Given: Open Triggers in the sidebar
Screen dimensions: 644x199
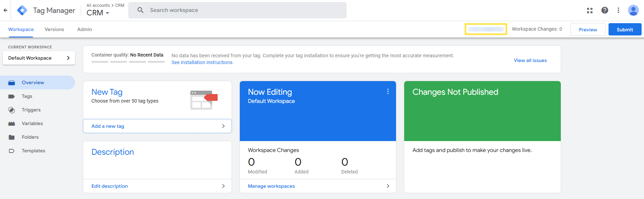Looking at the screenshot, I should tap(31, 110).
